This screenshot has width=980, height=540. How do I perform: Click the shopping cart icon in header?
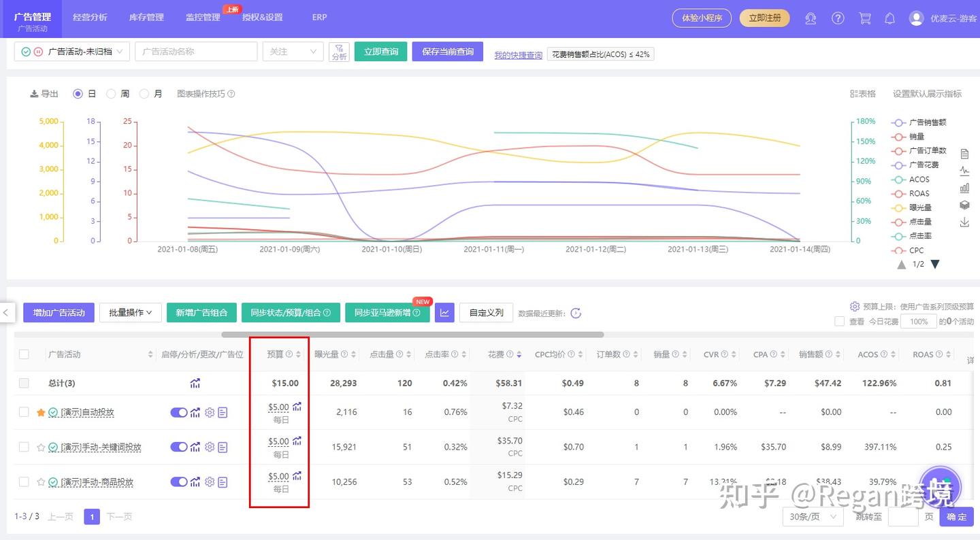[865, 18]
